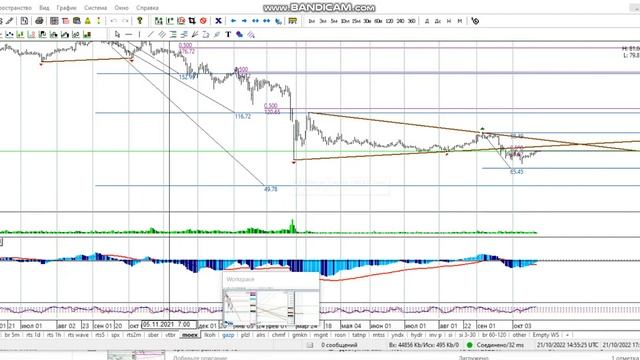Screen dimensions: 640x360
Task: Open the Вид menu
Action: [44, 8]
